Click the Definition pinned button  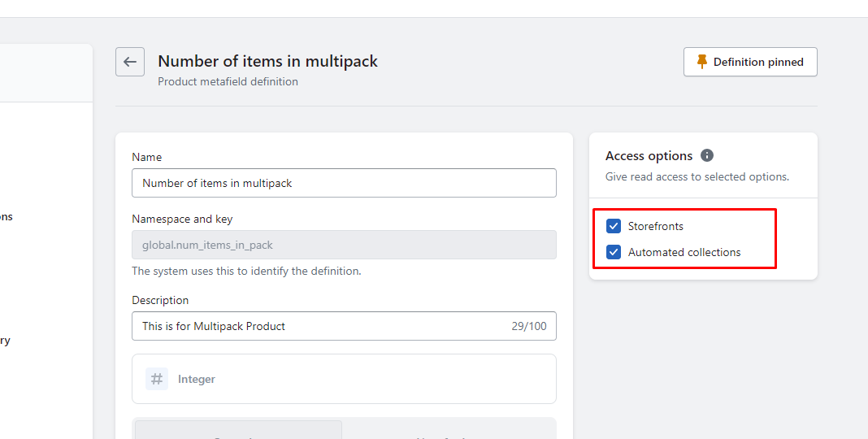point(749,62)
